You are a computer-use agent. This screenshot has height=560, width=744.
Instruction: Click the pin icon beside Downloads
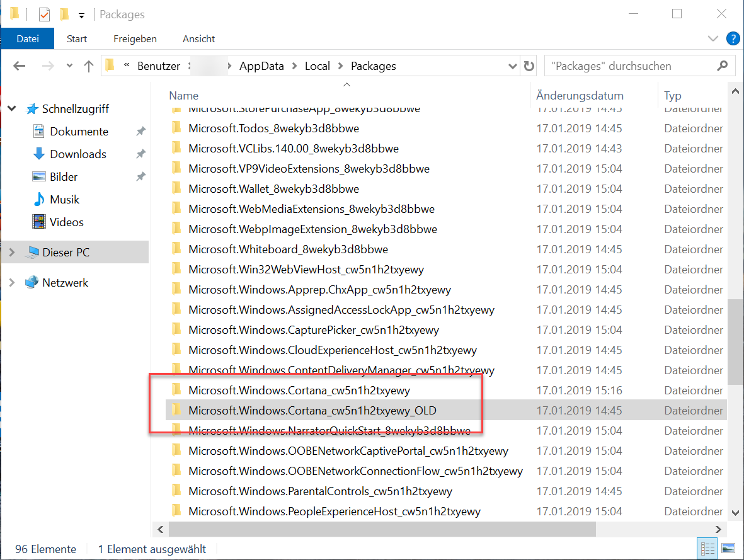141,154
